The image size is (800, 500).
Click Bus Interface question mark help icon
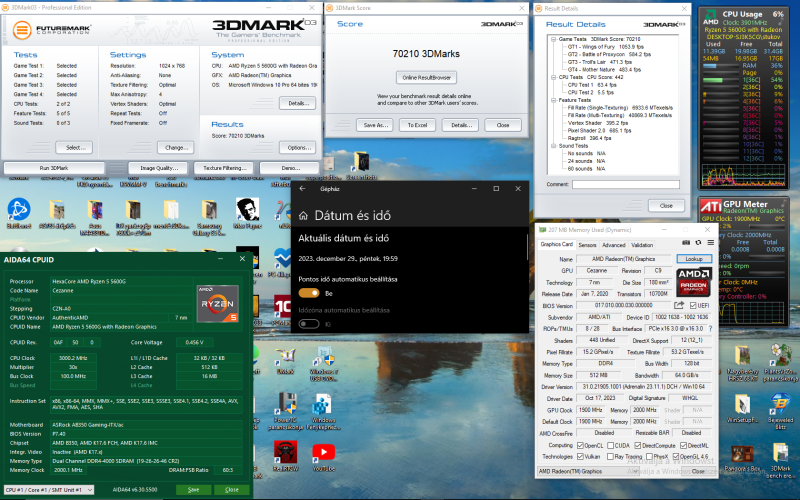coord(710,329)
